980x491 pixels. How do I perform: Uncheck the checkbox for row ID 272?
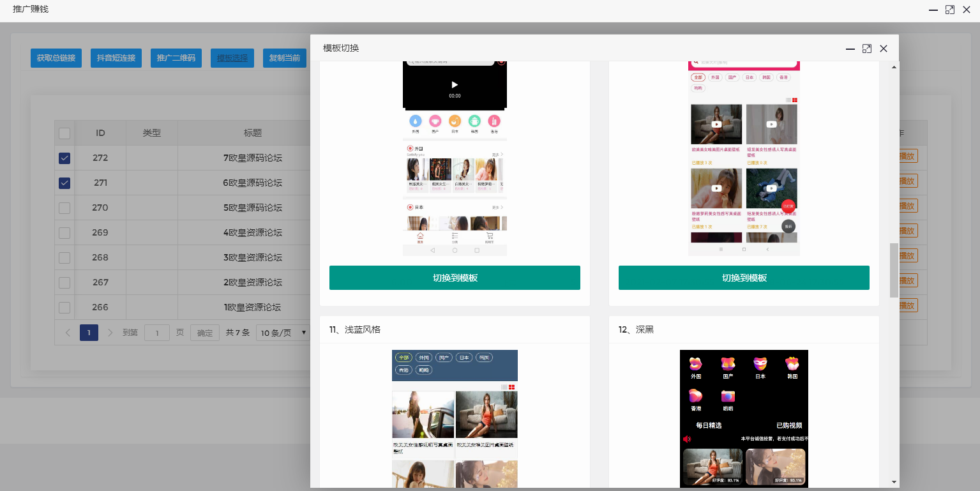64,158
